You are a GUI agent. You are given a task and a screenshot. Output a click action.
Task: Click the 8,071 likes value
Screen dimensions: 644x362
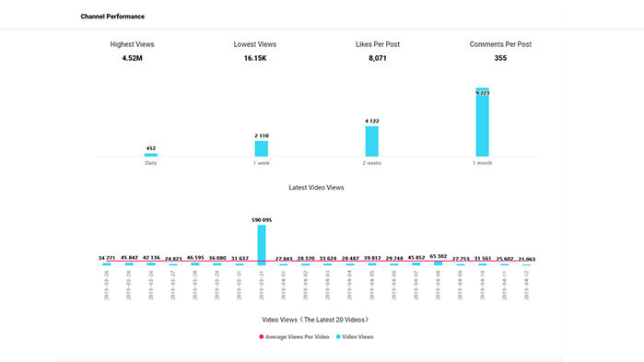378,58
